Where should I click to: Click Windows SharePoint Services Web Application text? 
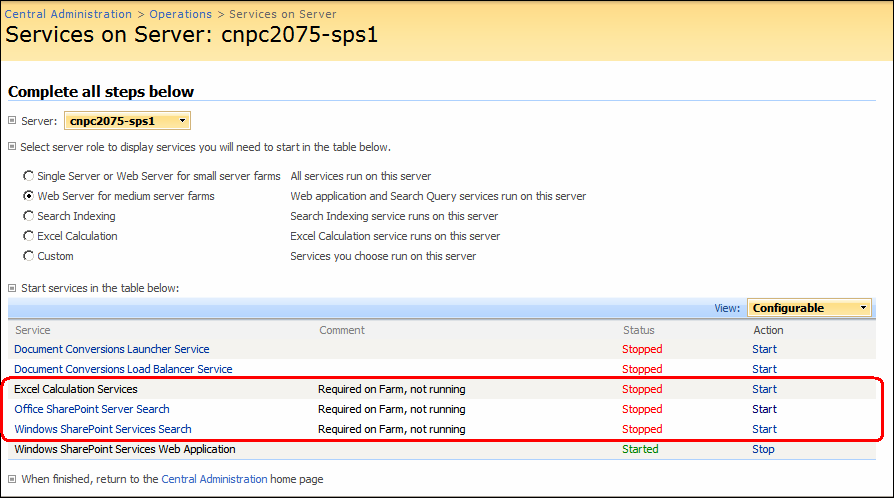pyautogui.click(x=125, y=449)
